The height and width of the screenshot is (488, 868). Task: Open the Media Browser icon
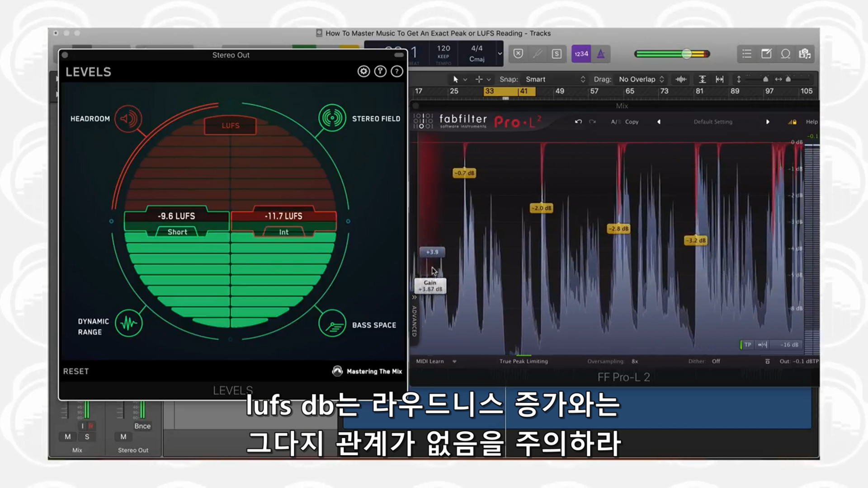(805, 54)
